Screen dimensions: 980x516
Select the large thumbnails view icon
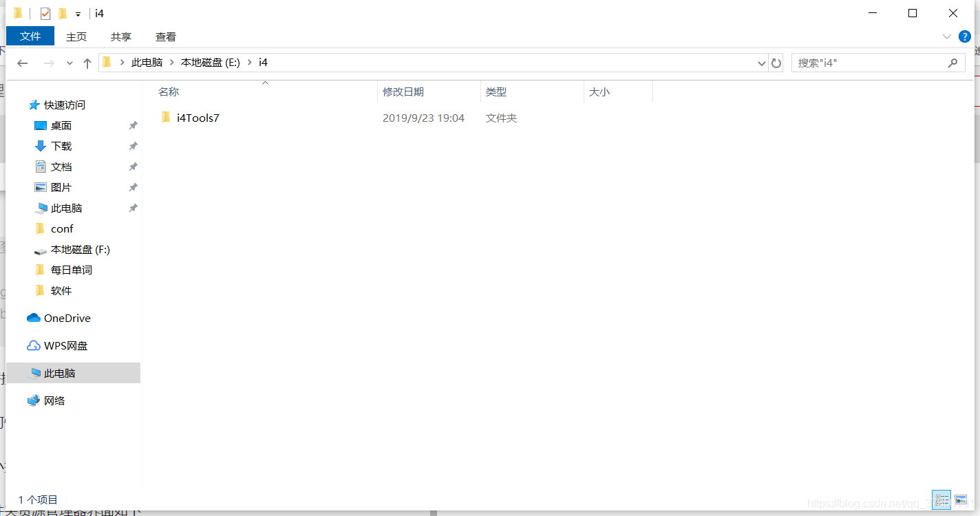coord(961,499)
